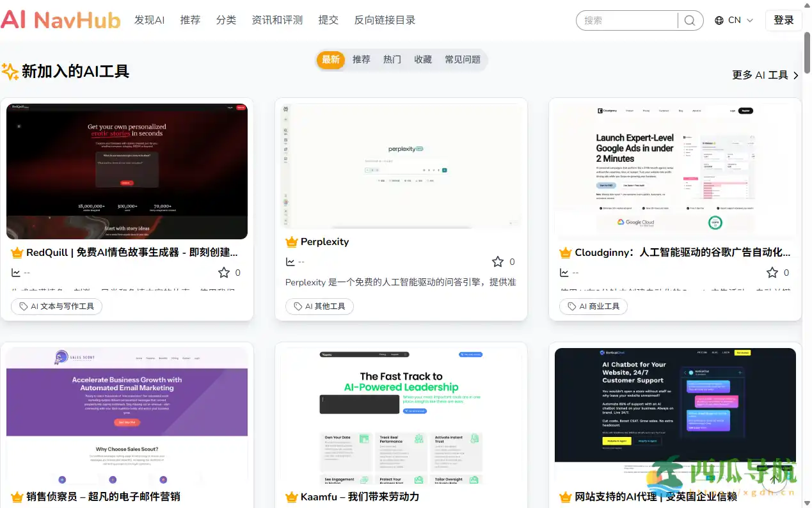
Task: Switch to the 热门 tab
Action: (392, 59)
